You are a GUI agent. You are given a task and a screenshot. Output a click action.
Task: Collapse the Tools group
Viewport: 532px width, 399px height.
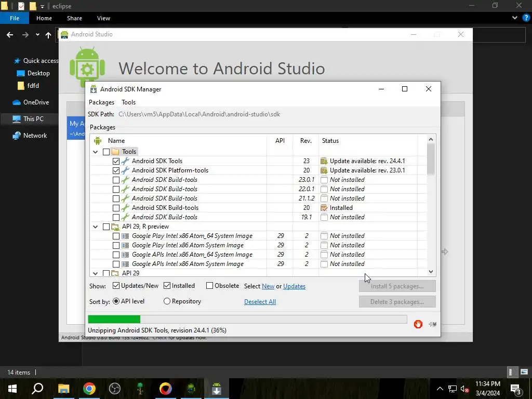(x=96, y=152)
